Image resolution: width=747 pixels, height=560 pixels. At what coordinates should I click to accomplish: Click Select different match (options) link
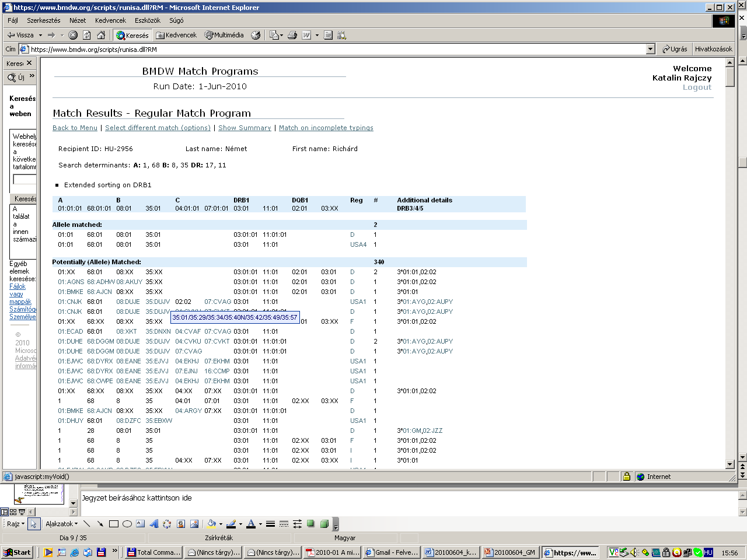coord(158,128)
